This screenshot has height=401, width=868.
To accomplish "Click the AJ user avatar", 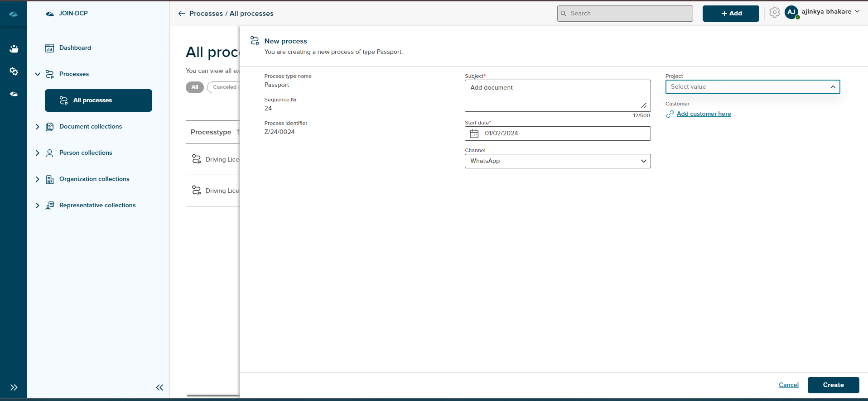I will click(x=791, y=13).
